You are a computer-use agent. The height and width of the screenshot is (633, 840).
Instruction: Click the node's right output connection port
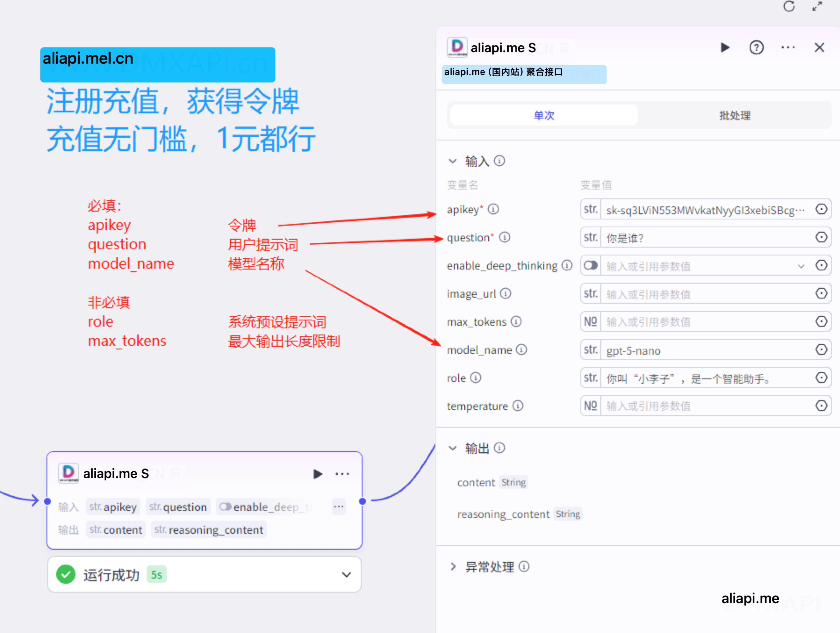click(x=362, y=501)
